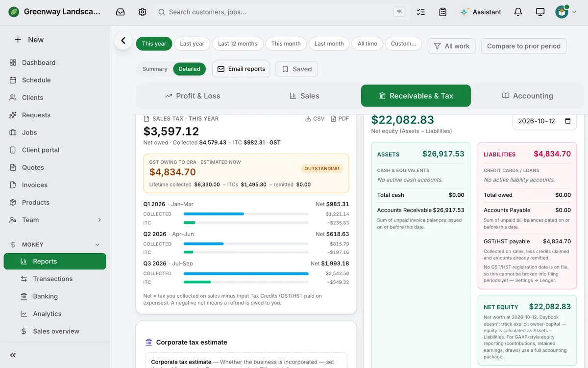Click Q2 2026 collected progress bar
The height and width of the screenshot is (368, 588).
tap(246, 244)
